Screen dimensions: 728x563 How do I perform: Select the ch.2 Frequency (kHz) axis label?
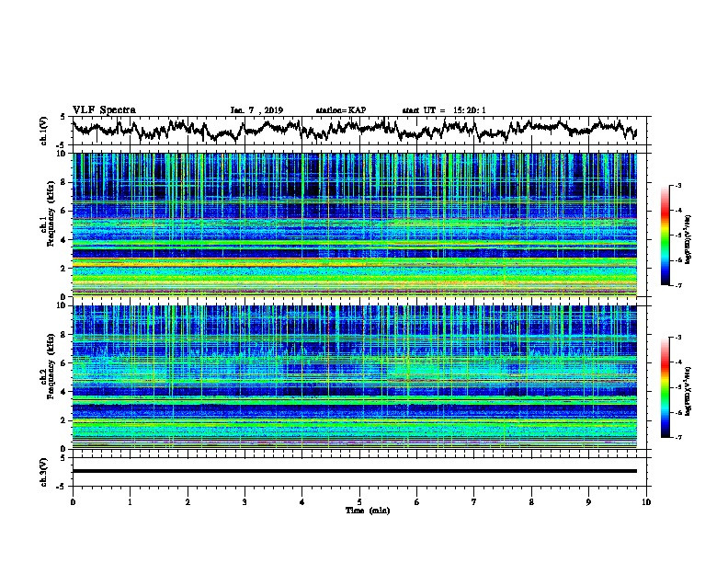pos(51,367)
